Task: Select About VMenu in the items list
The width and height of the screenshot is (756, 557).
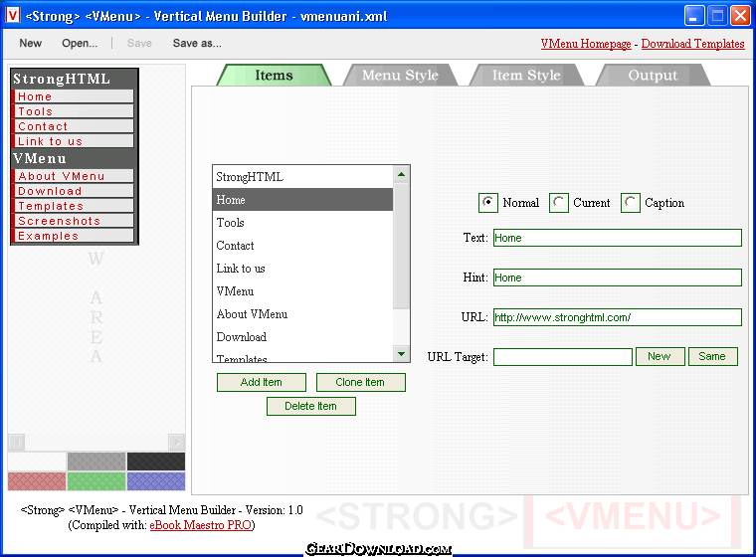Action: coord(302,314)
